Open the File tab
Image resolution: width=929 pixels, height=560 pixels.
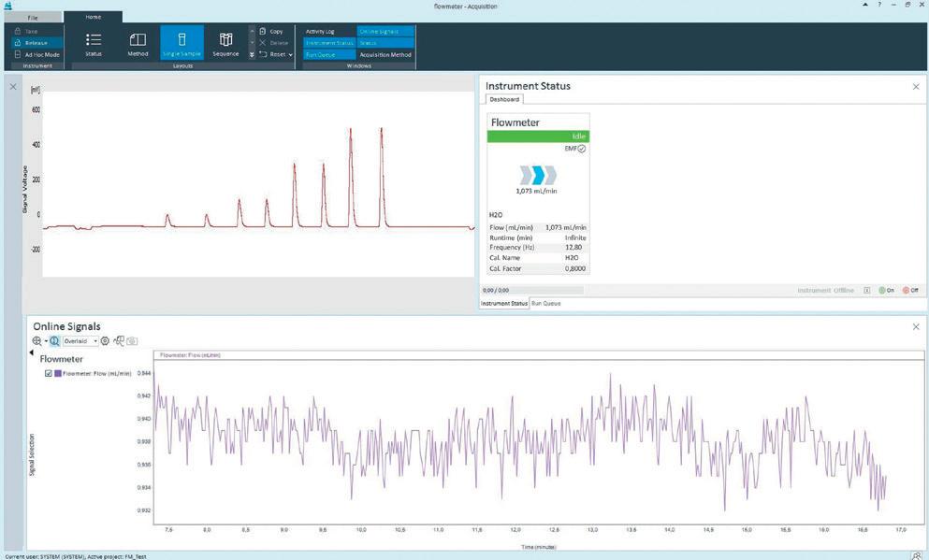[33, 17]
